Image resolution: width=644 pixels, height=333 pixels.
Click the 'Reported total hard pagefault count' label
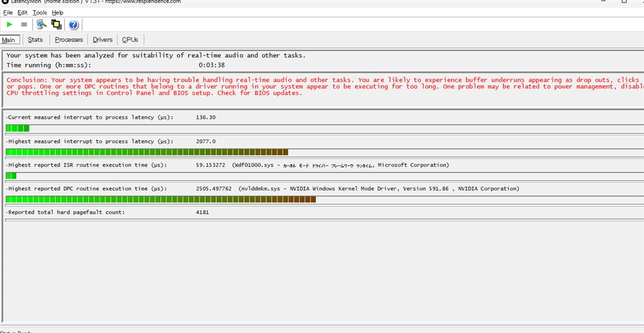click(65, 213)
